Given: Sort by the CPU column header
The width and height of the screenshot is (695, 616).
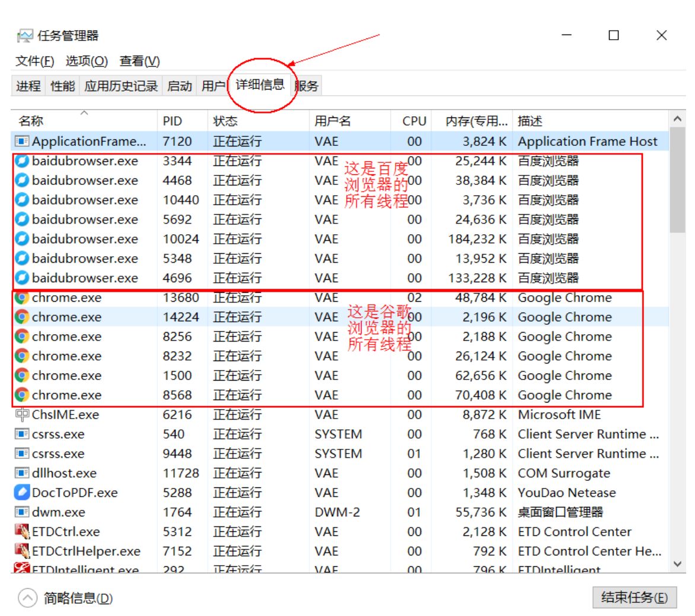Looking at the screenshot, I should click(411, 120).
